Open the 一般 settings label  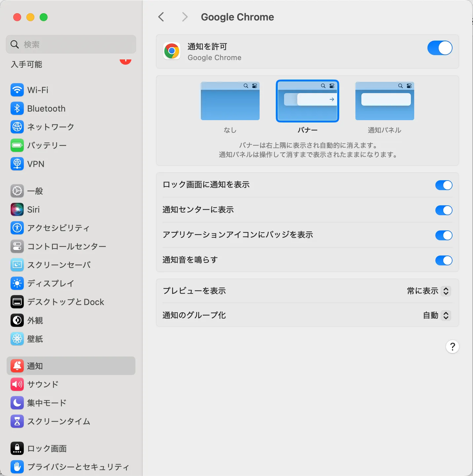pos(35,191)
